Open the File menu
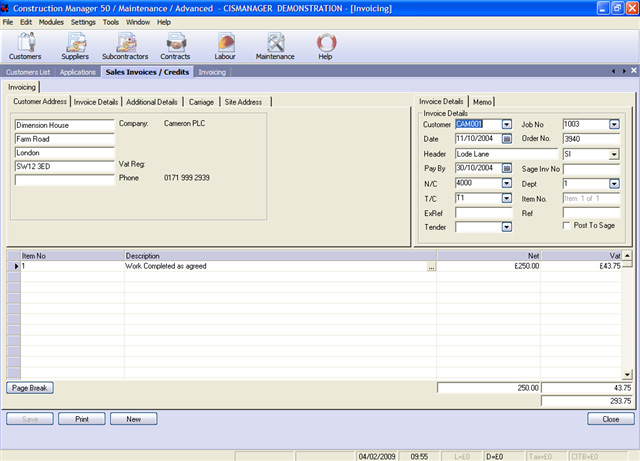Viewport: 640px width, 461px height. (x=8, y=22)
